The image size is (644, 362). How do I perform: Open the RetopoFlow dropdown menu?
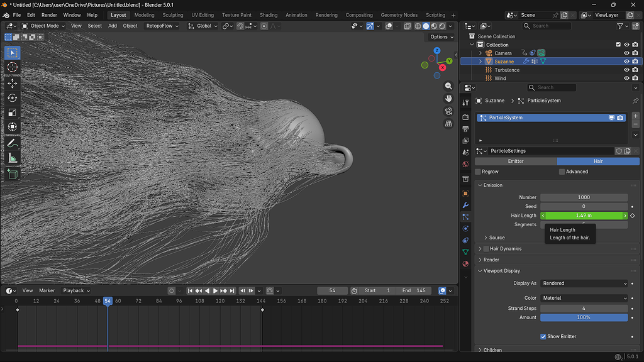[x=162, y=26]
